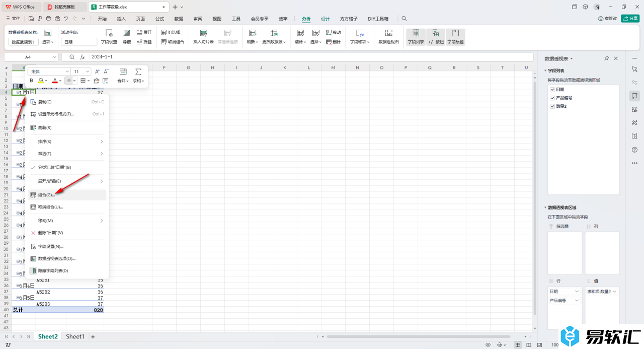Click 折叠 collapse field button
The height and width of the screenshot is (349, 644).
point(144,42)
